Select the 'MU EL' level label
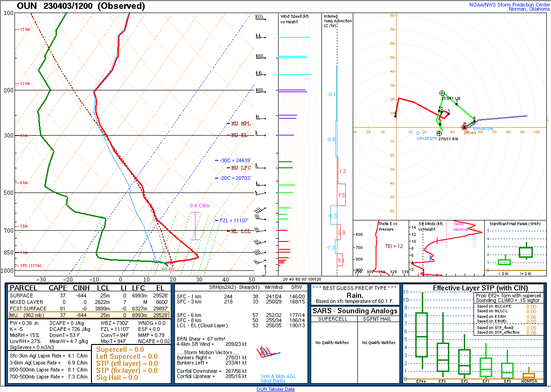The width and height of the screenshot is (551, 392). [239, 135]
